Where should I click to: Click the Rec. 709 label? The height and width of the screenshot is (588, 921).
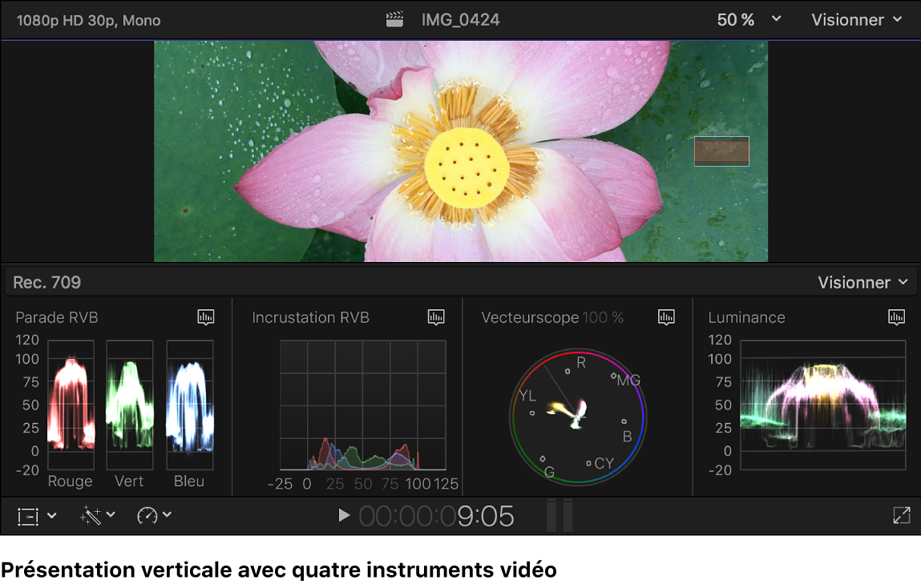point(44,282)
